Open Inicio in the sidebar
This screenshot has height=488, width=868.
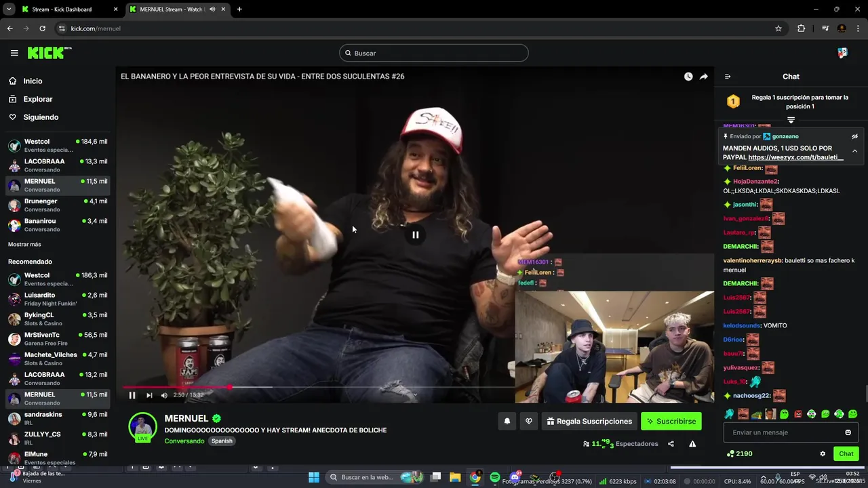(33, 81)
